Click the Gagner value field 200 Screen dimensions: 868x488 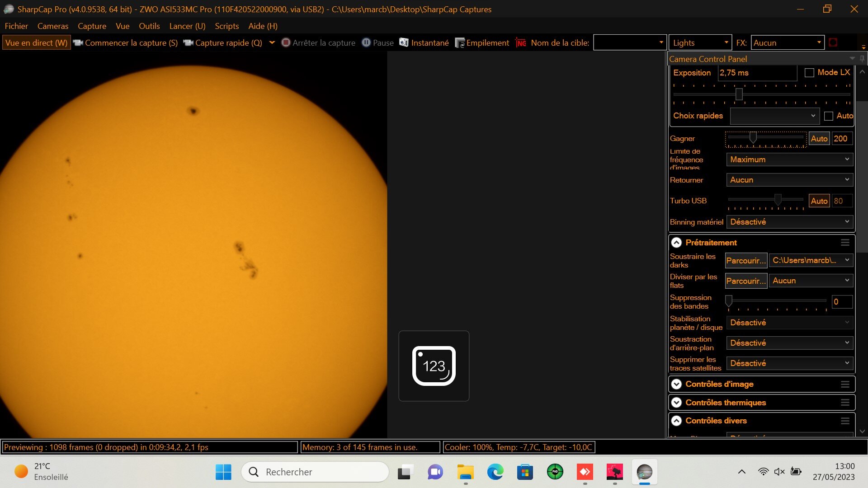point(842,138)
